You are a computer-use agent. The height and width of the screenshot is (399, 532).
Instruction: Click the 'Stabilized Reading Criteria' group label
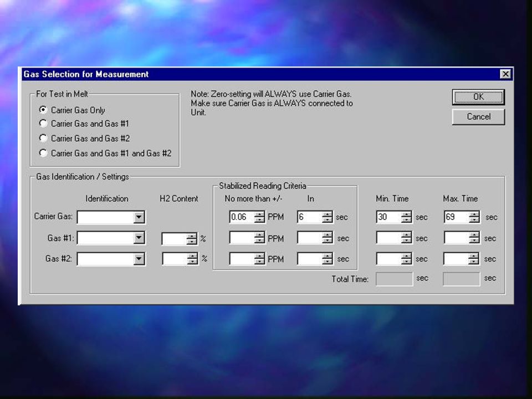(x=263, y=186)
